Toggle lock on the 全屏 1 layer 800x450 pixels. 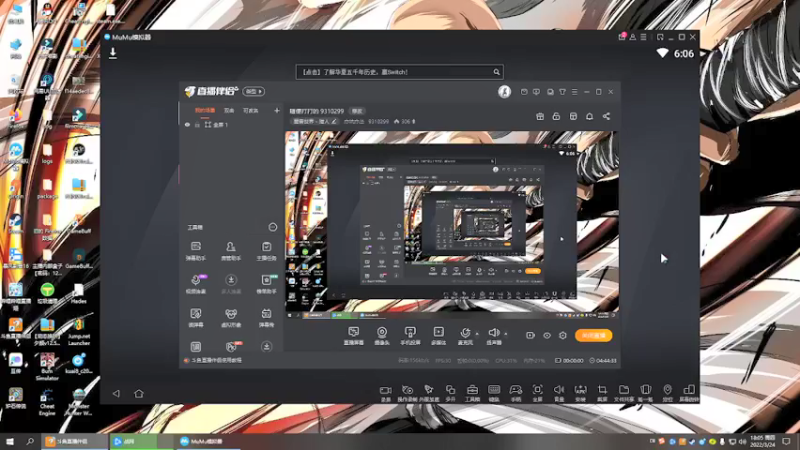click(x=197, y=124)
